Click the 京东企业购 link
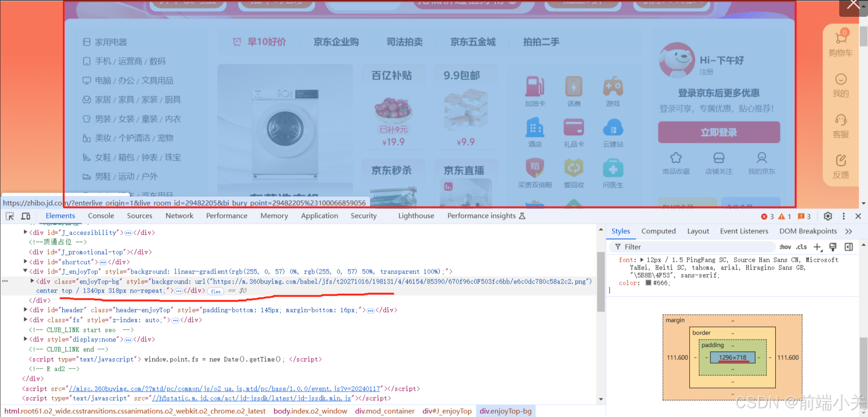The image size is (868, 417). (x=336, y=42)
